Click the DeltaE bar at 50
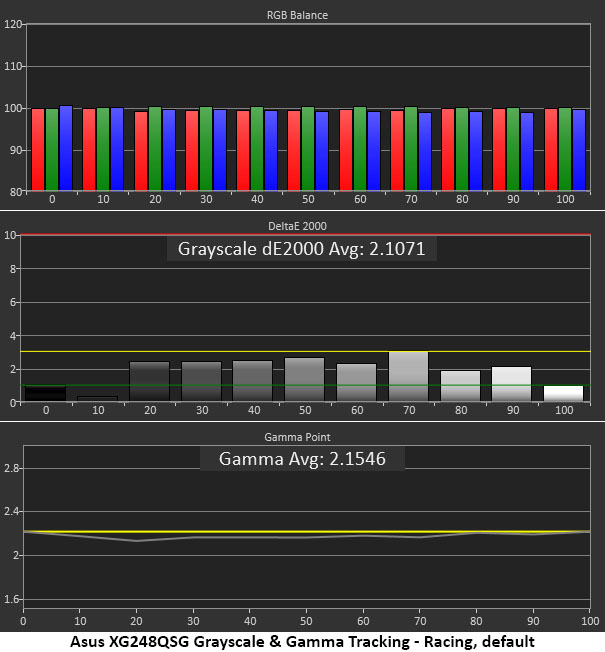605x652 pixels. point(304,379)
